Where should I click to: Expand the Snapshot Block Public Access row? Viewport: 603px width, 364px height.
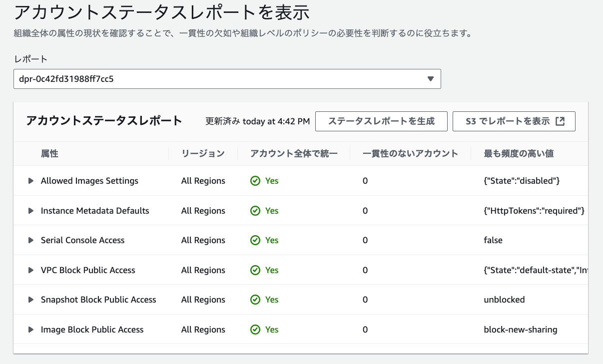pos(31,300)
